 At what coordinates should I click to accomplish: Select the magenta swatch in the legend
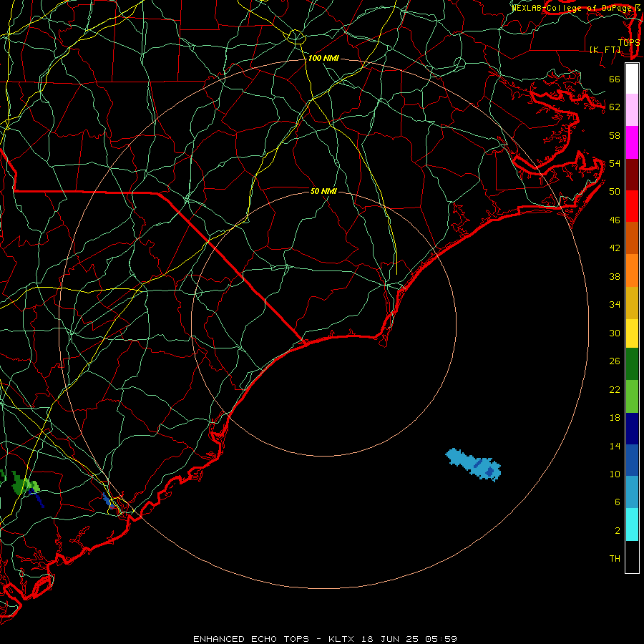pos(632,142)
